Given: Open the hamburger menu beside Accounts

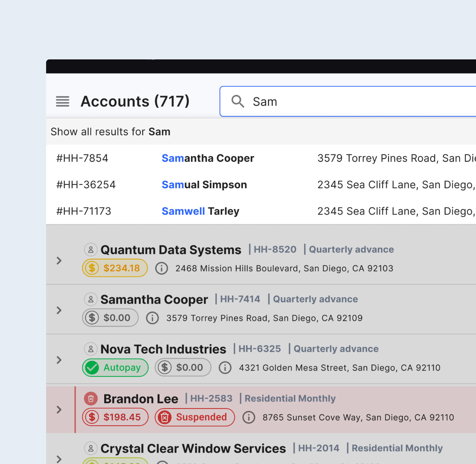Looking at the screenshot, I should tap(63, 102).
